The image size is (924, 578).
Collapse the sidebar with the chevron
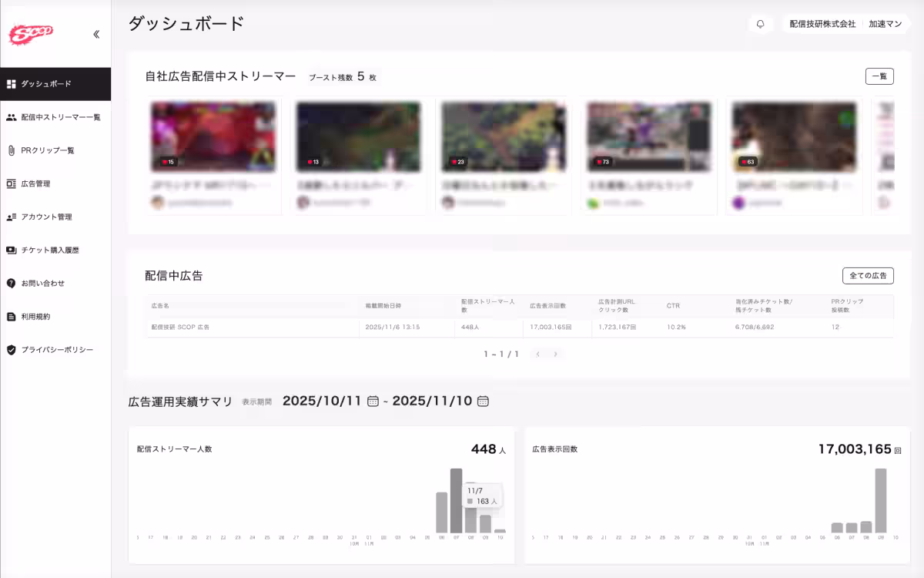pos(95,33)
